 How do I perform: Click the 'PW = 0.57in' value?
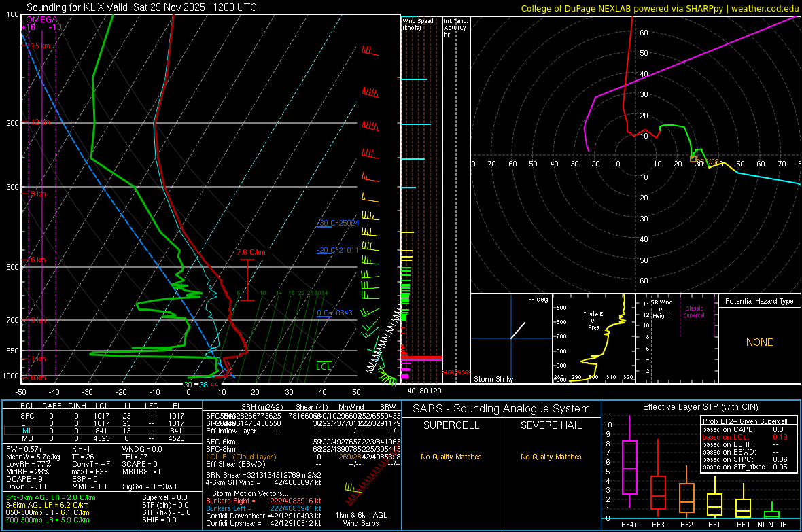coord(25,449)
